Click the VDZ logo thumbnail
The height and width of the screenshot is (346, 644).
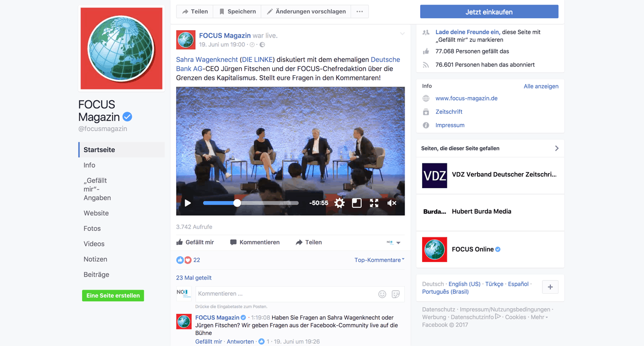click(x=434, y=176)
